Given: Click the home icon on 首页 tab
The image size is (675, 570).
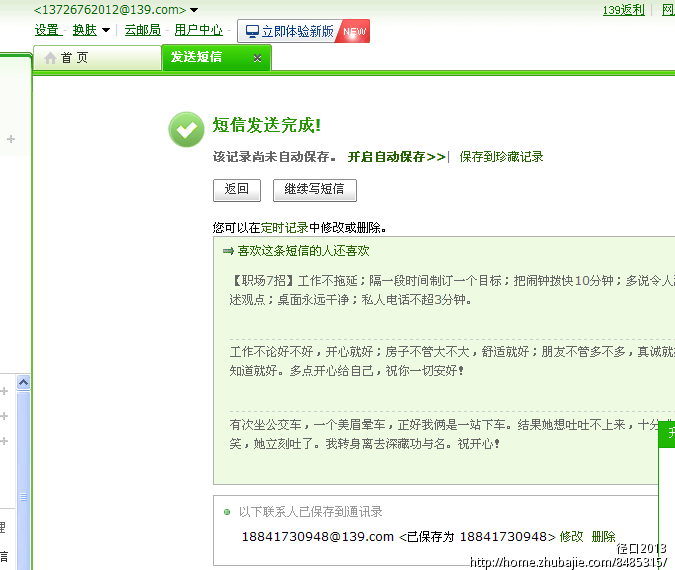Looking at the screenshot, I should point(50,58).
